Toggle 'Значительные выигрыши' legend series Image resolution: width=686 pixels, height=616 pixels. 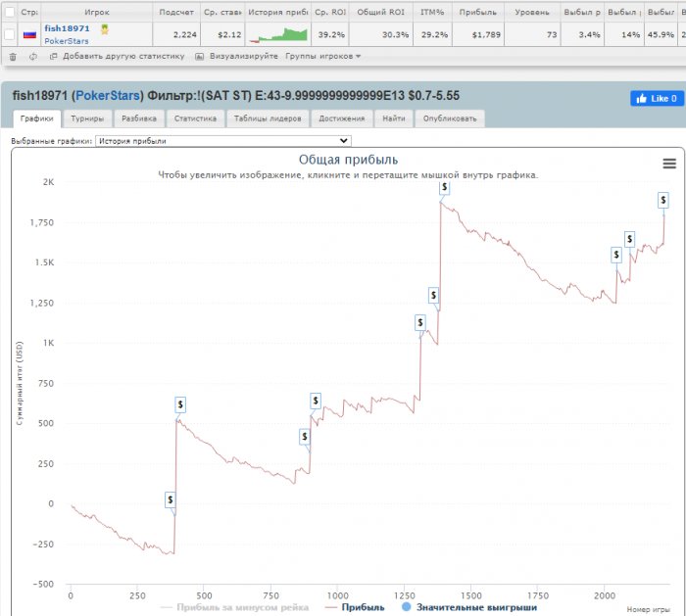click(x=468, y=607)
